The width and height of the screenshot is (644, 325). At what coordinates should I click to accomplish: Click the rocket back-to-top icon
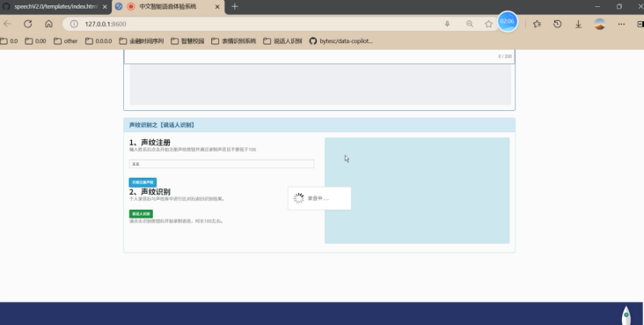[626, 315]
